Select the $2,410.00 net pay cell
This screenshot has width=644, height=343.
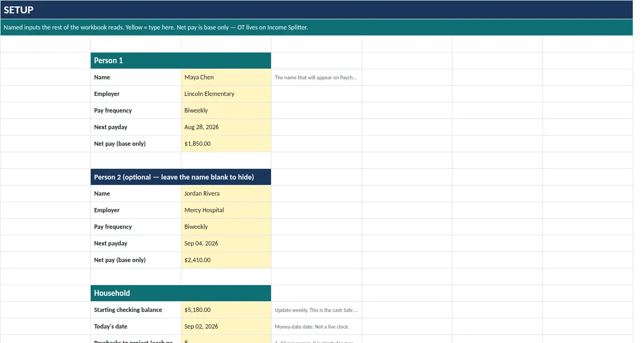[x=226, y=260]
